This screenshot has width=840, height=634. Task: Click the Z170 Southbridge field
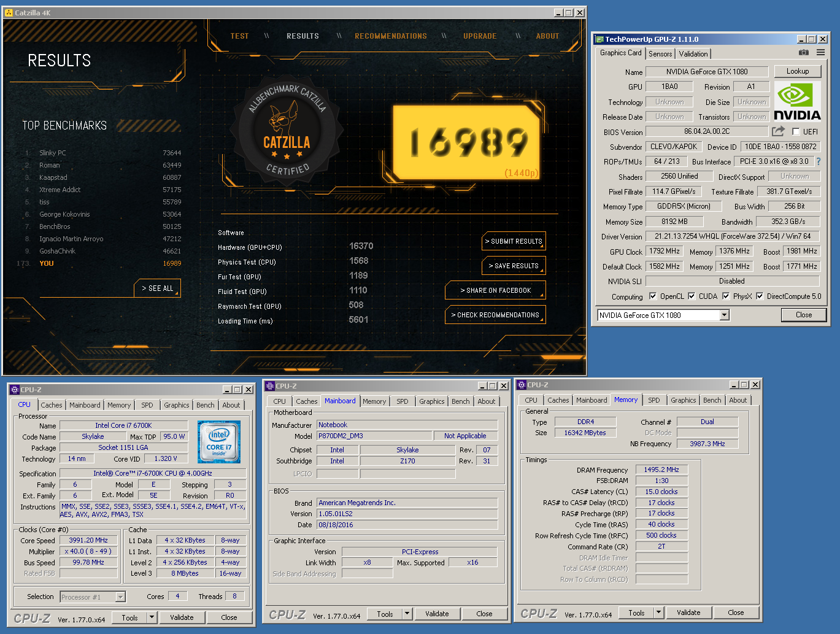point(407,461)
